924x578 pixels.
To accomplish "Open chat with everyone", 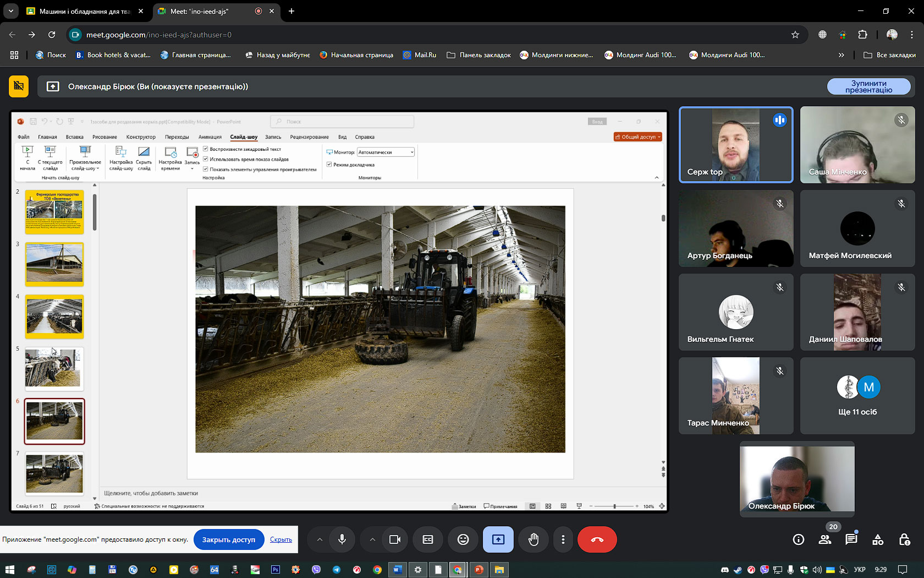I will [851, 539].
